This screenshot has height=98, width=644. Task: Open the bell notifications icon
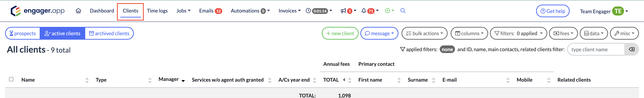point(364,11)
